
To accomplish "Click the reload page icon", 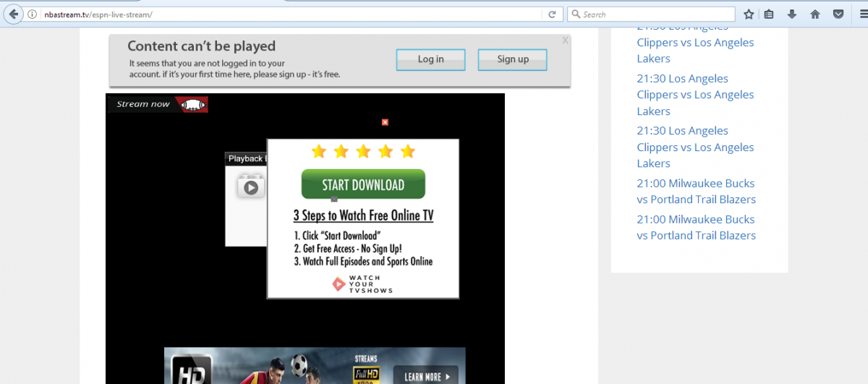I will click(552, 14).
